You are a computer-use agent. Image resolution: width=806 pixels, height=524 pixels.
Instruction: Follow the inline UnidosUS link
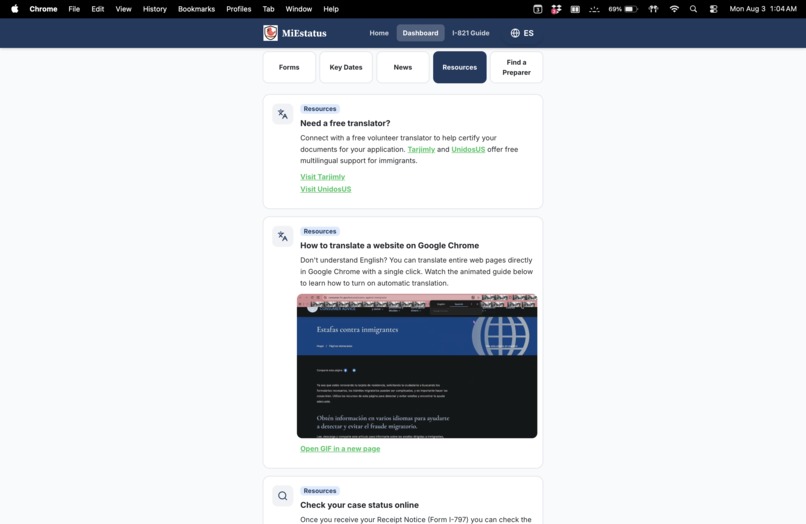468,149
